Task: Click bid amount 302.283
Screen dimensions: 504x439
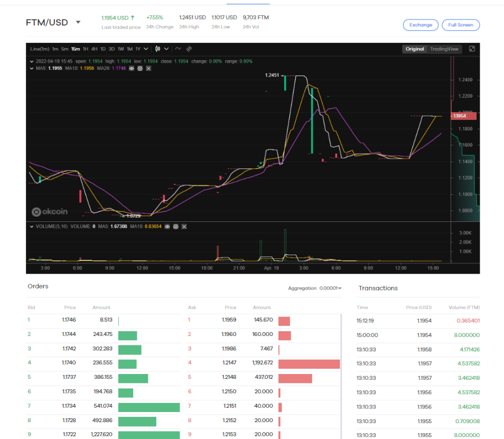Action: [x=102, y=349]
